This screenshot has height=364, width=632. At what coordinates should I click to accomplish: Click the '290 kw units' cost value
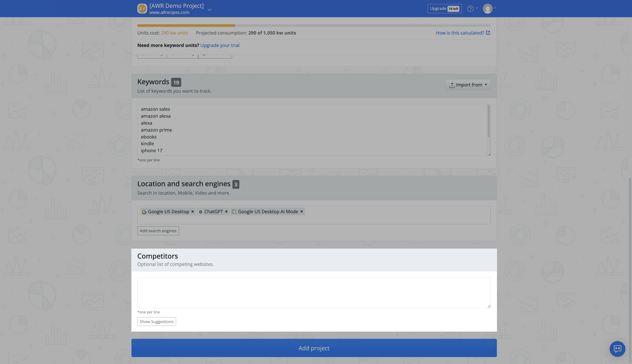(x=174, y=33)
